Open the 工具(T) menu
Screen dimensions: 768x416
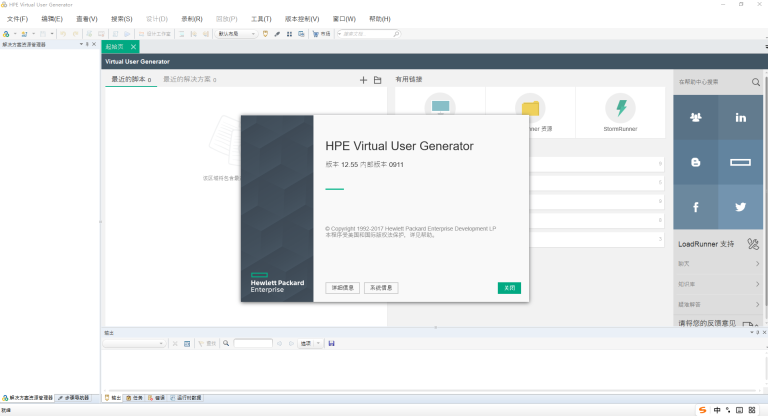point(261,19)
